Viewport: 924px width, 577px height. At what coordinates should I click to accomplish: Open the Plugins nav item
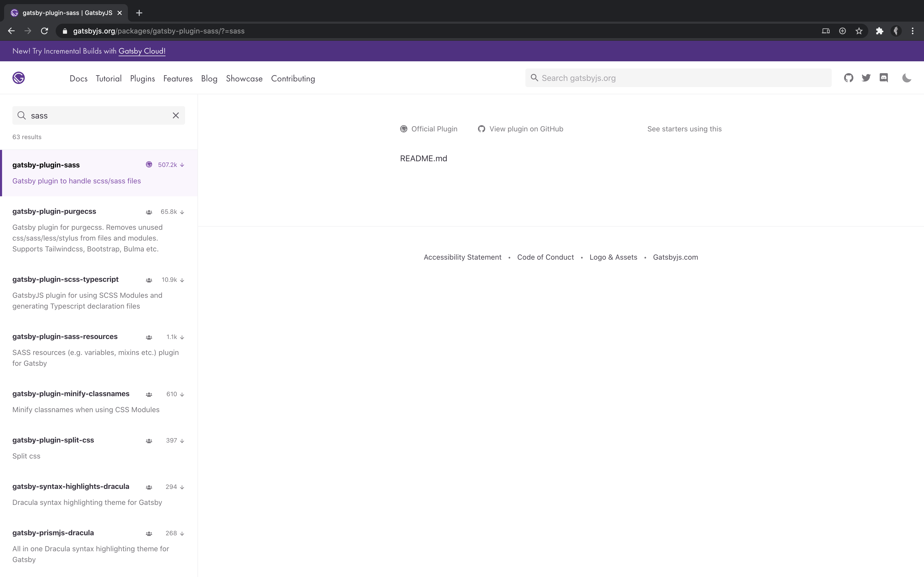tap(142, 79)
